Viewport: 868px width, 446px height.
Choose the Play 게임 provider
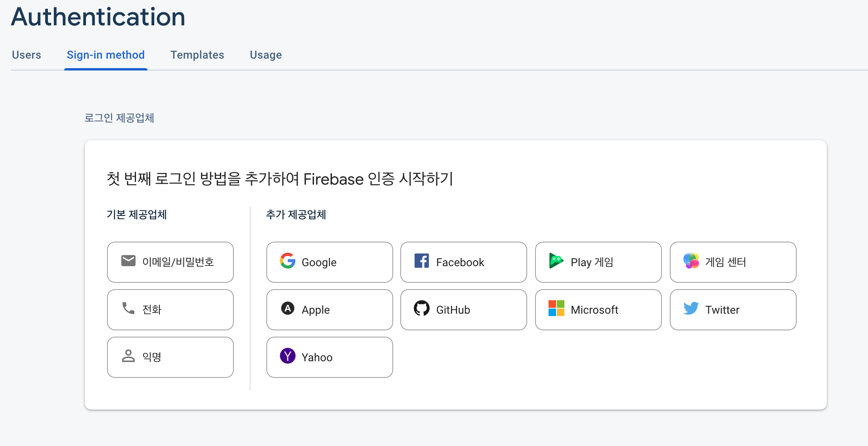coord(598,262)
